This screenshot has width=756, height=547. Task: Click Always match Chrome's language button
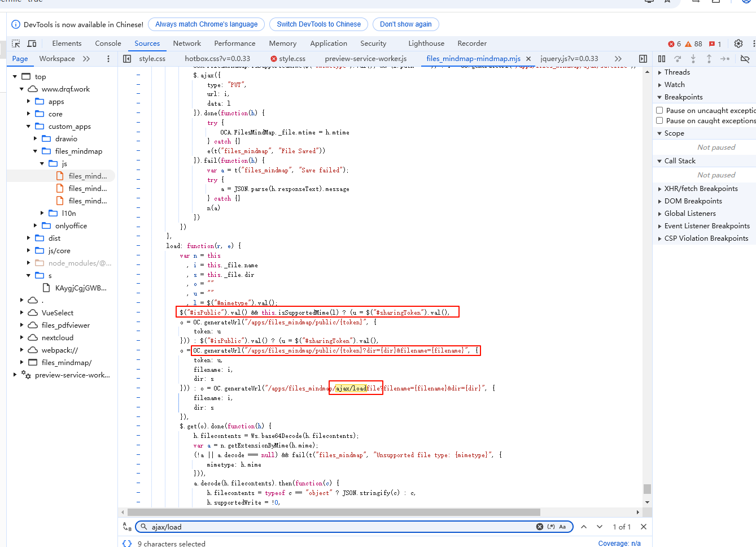(206, 24)
